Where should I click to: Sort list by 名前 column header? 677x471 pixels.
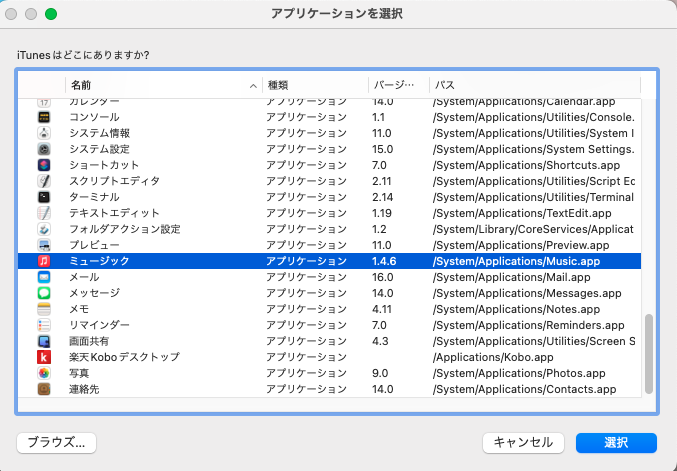[x=150, y=86]
